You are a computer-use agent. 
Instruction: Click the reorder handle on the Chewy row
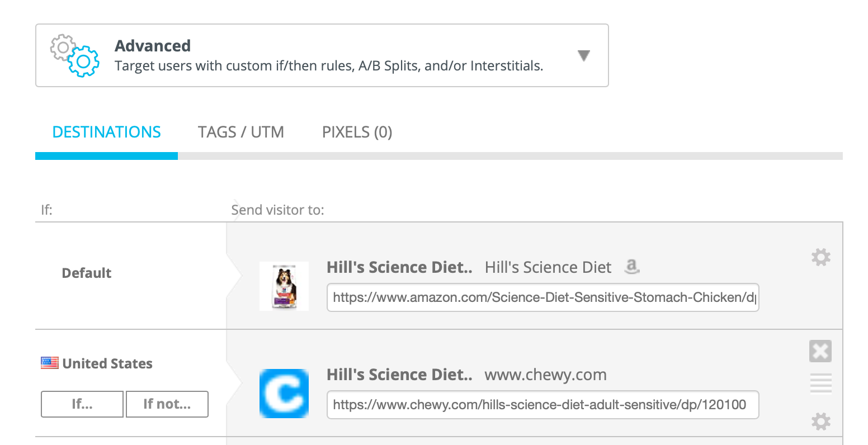[x=820, y=383]
